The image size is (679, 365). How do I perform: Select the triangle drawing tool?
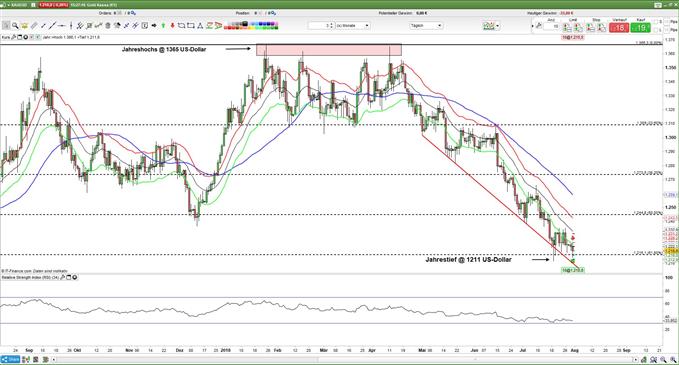[x=200, y=26]
